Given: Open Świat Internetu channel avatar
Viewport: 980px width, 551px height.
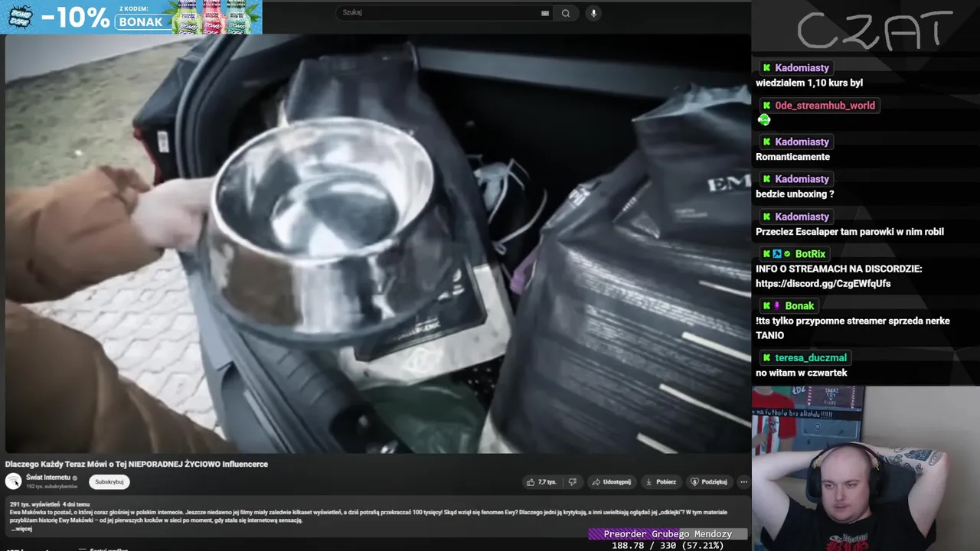Looking at the screenshot, I should 13,481.
